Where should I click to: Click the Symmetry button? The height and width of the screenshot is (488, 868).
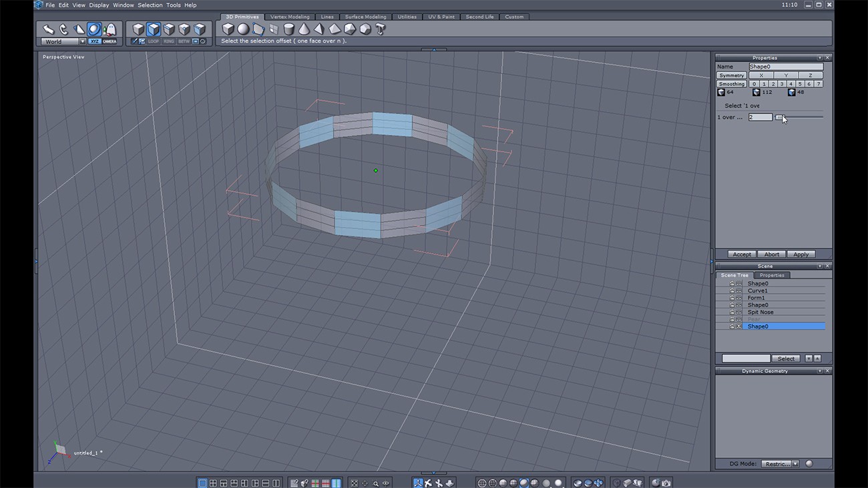(732, 75)
